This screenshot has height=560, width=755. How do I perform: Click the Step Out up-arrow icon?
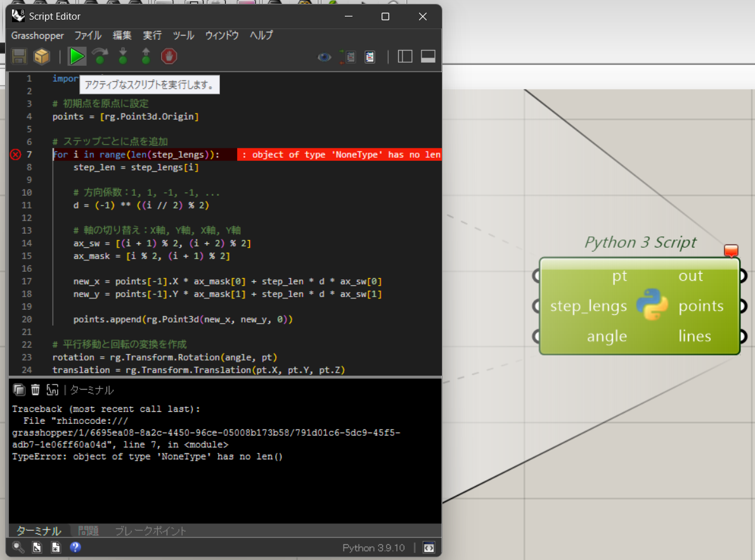coord(146,56)
